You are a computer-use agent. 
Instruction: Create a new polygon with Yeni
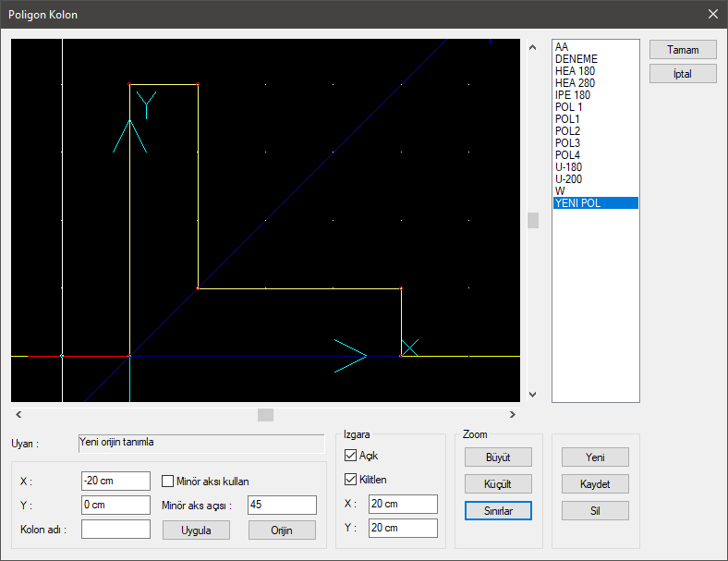pos(595,457)
